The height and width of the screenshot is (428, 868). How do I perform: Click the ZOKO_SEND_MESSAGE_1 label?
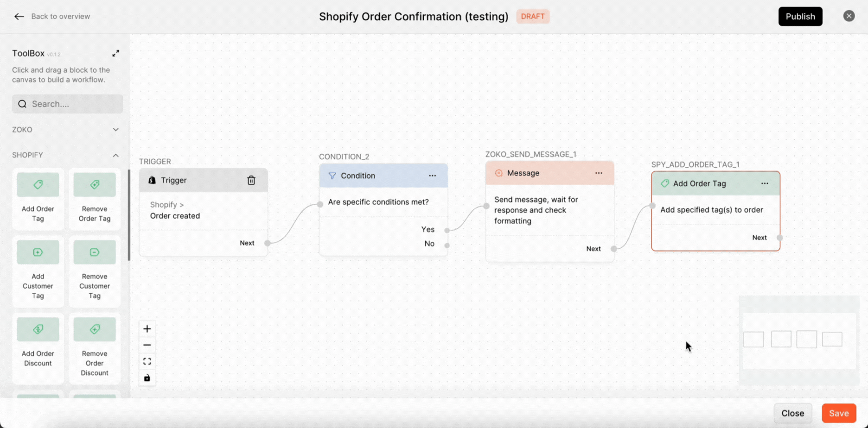coord(530,154)
